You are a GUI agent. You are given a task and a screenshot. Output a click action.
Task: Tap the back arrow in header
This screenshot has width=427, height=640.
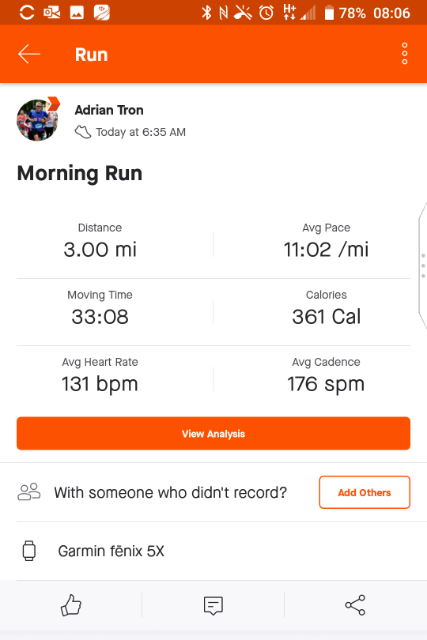(x=29, y=54)
